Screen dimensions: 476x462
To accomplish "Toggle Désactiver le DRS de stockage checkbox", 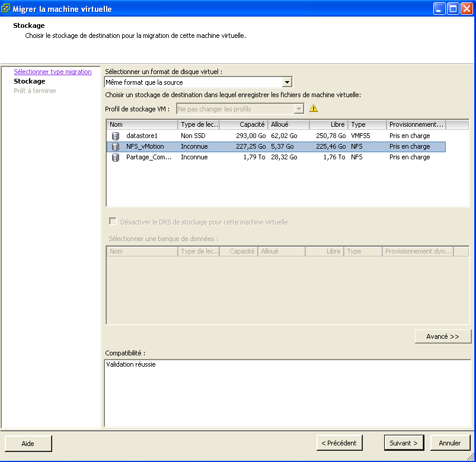I will pyautogui.click(x=113, y=222).
